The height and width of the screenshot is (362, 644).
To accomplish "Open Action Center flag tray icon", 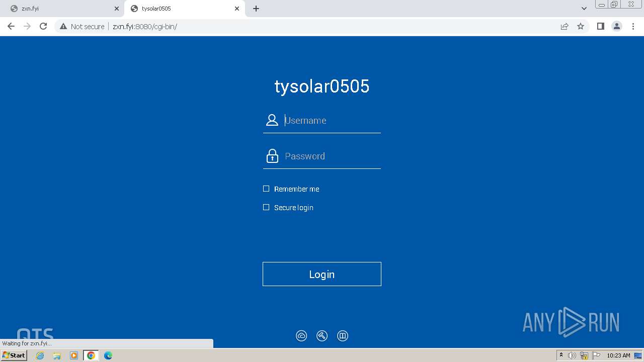I will pos(596,355).
